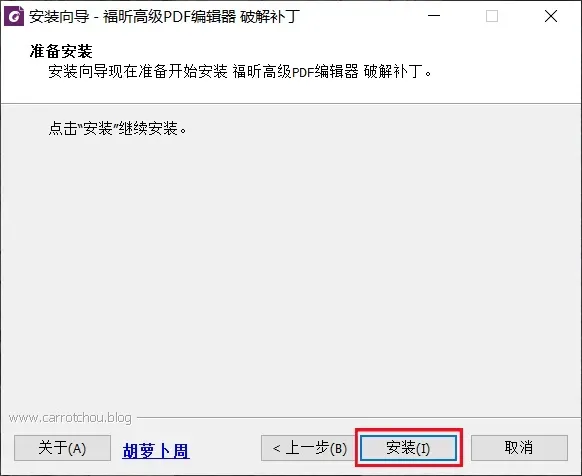Open the 关于(A) about dialog
582x476 pixels.
tap(62, 448)
